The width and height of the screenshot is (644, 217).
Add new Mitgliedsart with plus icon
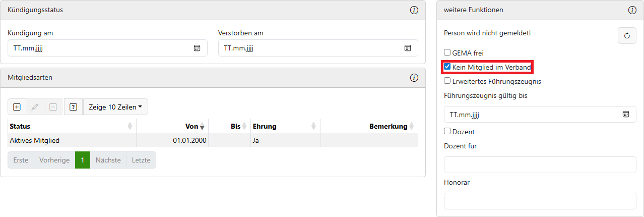(x=17, y=107)
